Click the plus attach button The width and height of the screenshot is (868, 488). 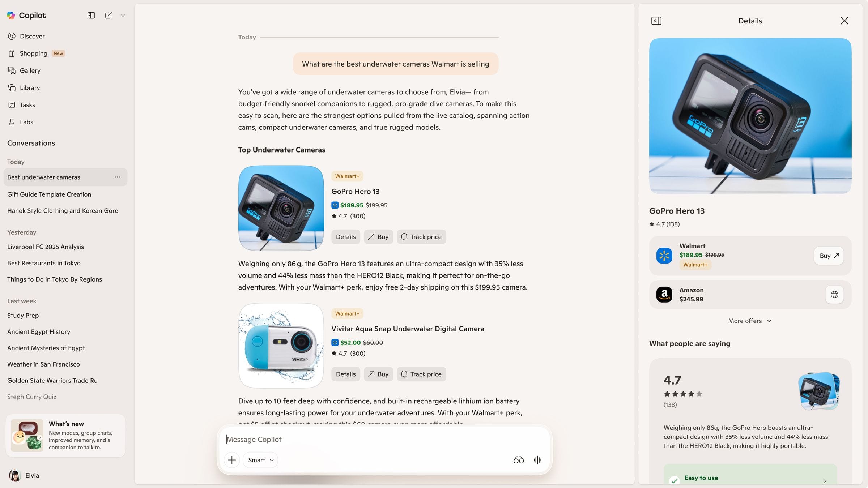232,460
